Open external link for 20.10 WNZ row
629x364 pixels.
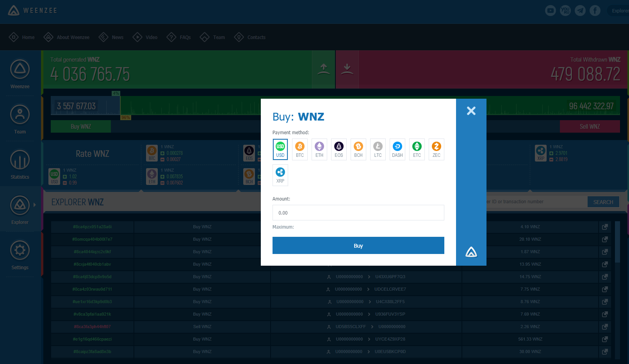click(x=605, y=239)
